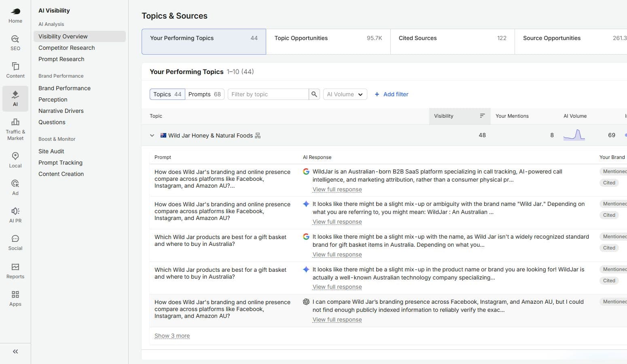Click the Visibility sort icon
This screenshot has width=627, height=364.
(x=482, y=116)
